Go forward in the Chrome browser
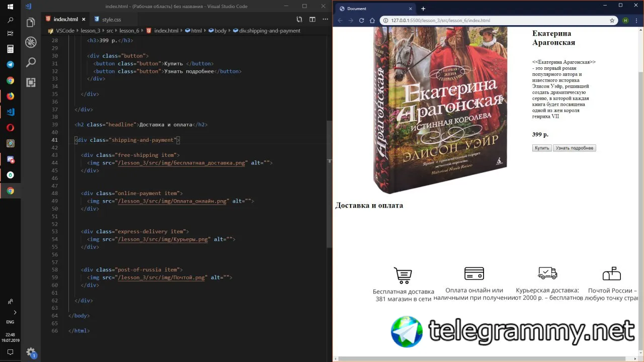 (351, 21)
